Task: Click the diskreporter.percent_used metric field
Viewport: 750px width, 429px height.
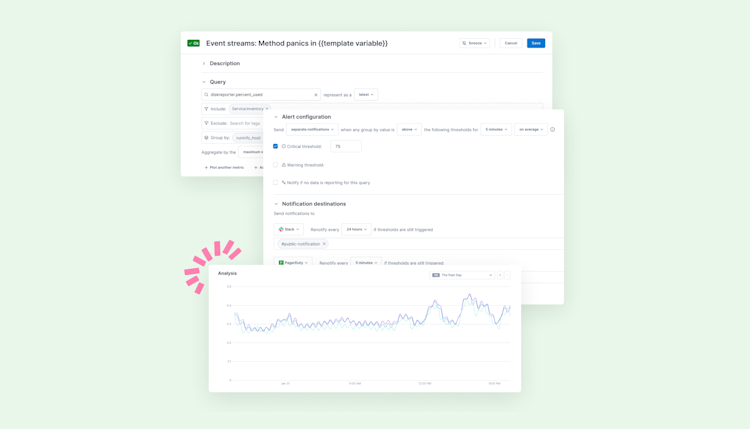Action: point(261,95)
